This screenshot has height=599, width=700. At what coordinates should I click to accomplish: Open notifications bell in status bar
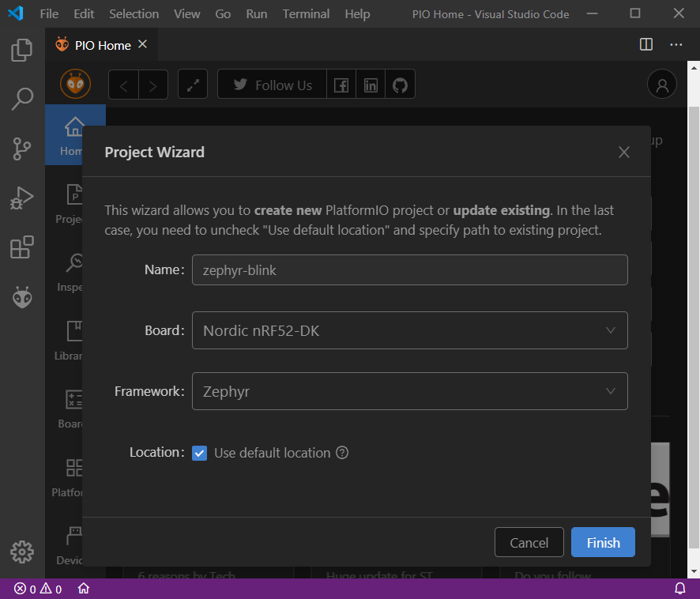point(679,589)
